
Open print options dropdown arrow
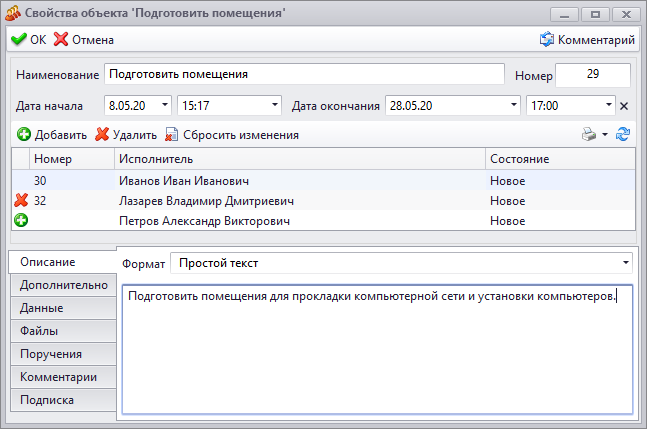pyautogui.click(x=605, y=134)
